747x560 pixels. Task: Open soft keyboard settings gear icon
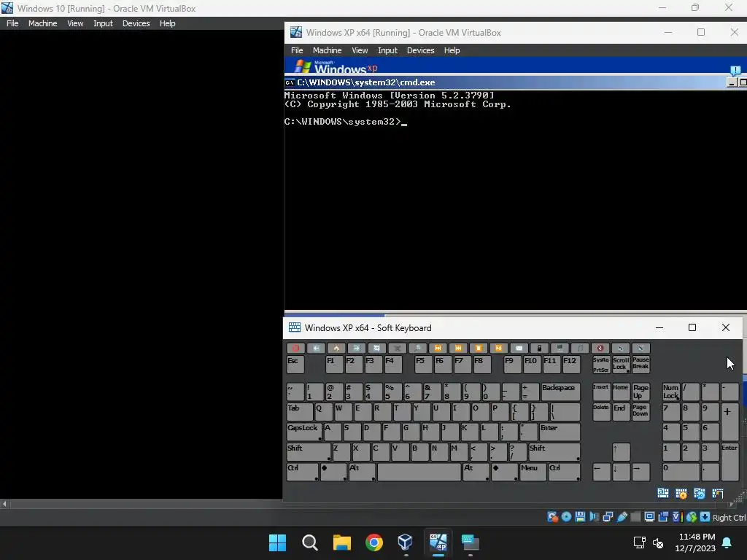pos(681,494)
